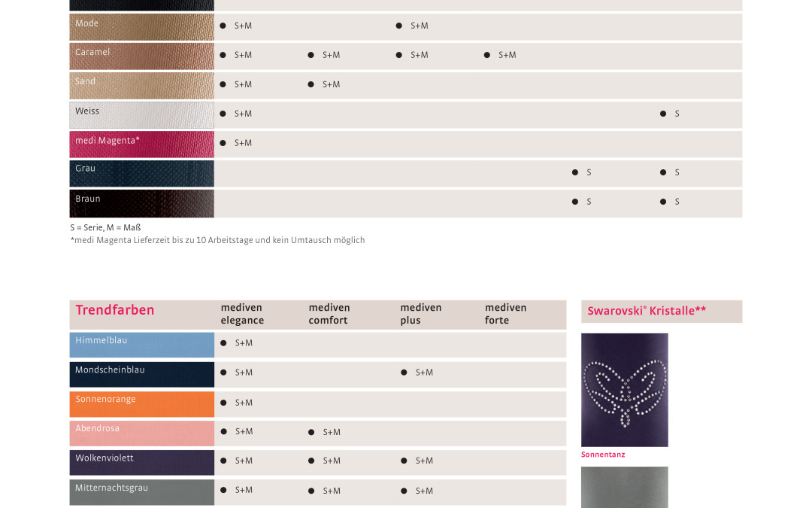
Task: Click the mediven elegance column header
Action: pyautogui.click(x=242, y=314)
